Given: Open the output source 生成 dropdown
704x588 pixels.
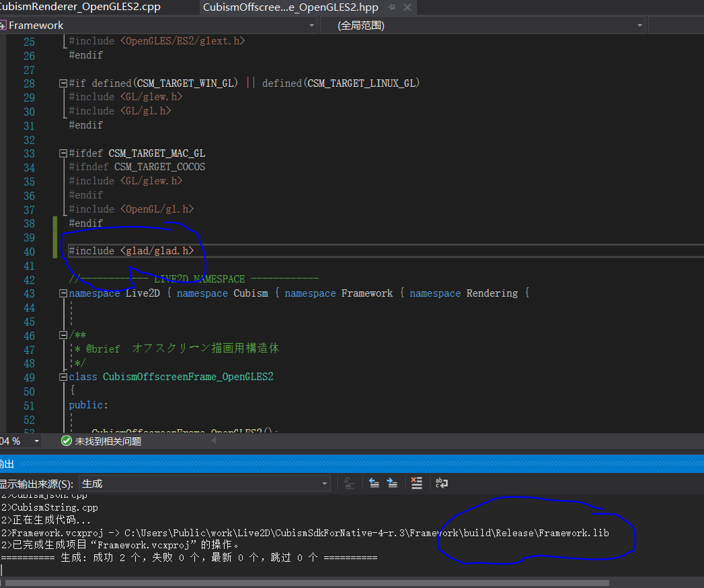Looking at the screenshot, I should tap(325, 484).
